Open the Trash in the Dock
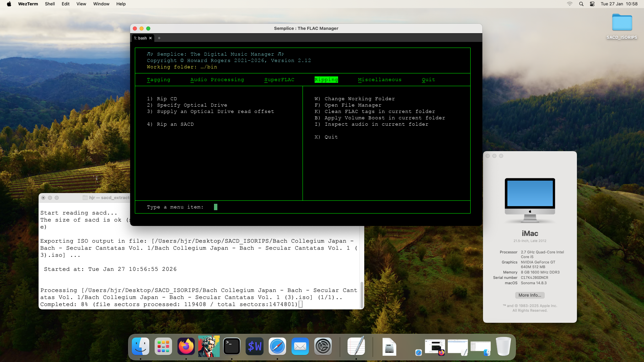 pyautogui.click(x=503, y=346)
